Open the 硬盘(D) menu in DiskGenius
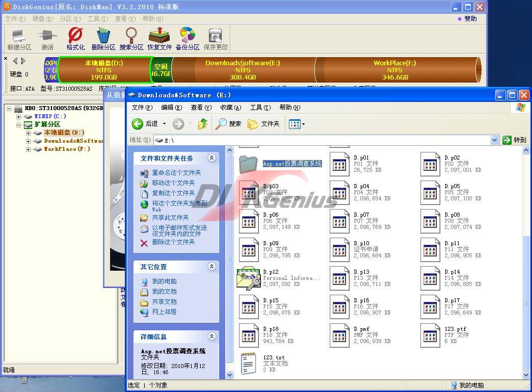 (43, 19)
